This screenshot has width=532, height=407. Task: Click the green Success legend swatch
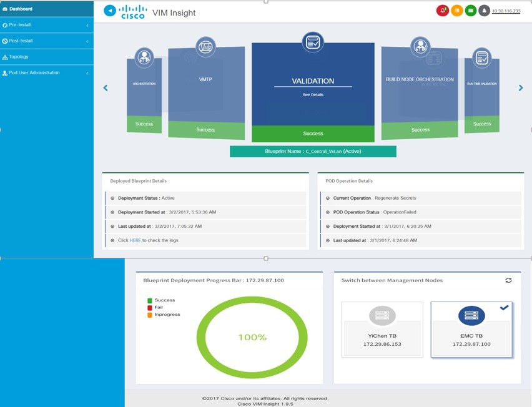(x=150, y=300)
